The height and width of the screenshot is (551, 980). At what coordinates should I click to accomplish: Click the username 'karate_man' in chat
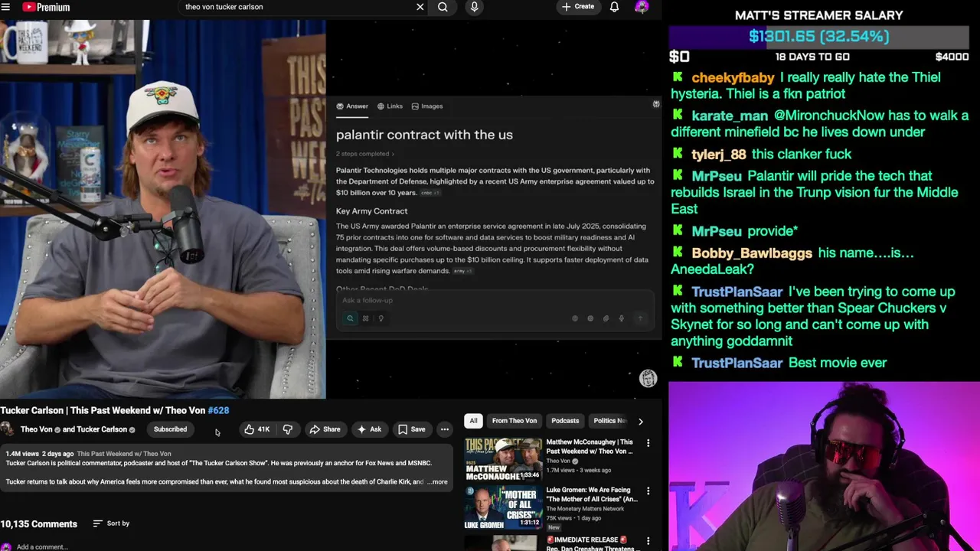point(730,116)
